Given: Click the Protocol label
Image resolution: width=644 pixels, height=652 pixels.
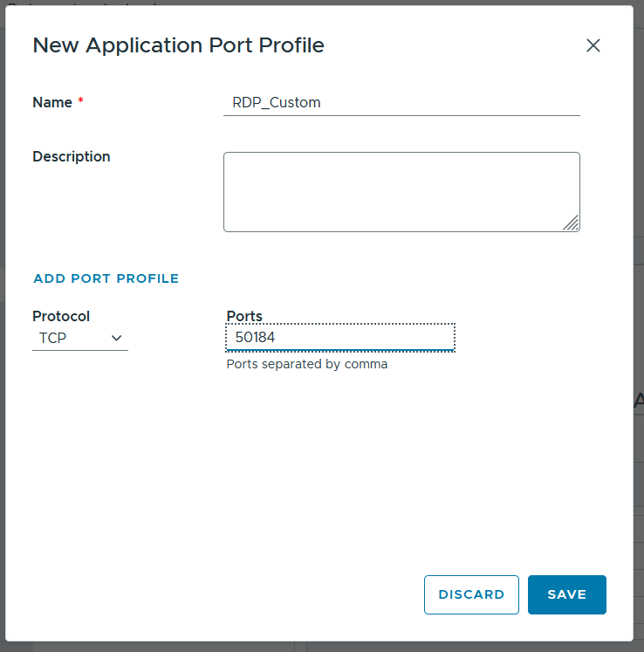Looking at the screenshot, I should [61, 316].
